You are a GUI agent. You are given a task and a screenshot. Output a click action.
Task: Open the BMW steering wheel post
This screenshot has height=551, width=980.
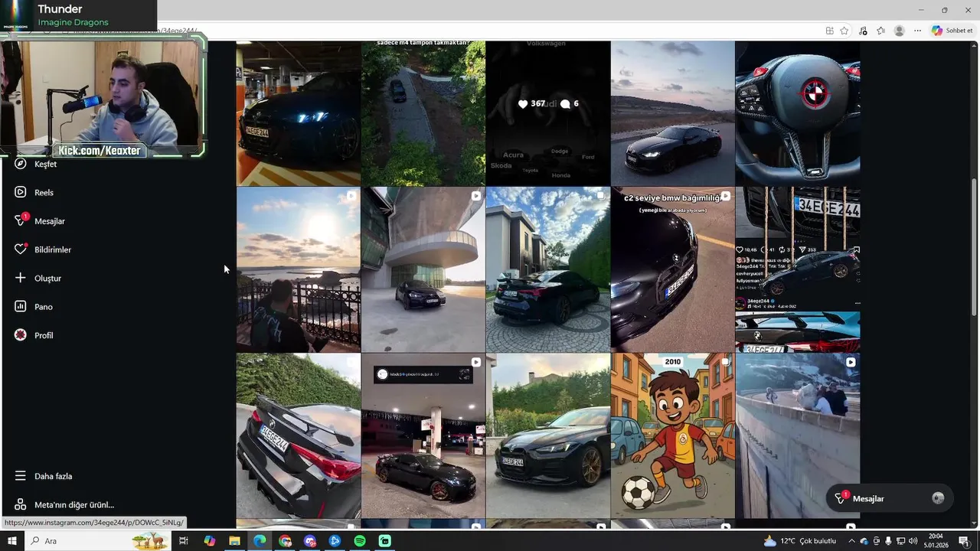[x=797, y=112]
